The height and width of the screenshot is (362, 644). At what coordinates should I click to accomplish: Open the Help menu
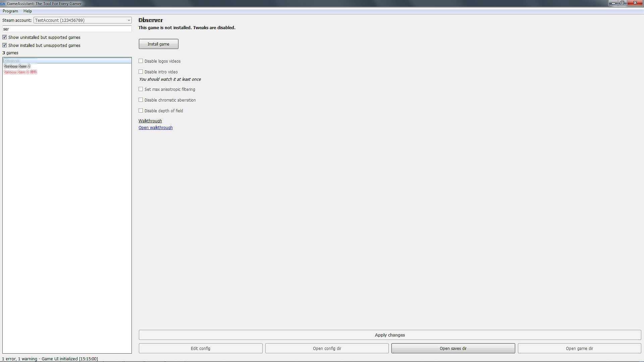pos(28,11)
